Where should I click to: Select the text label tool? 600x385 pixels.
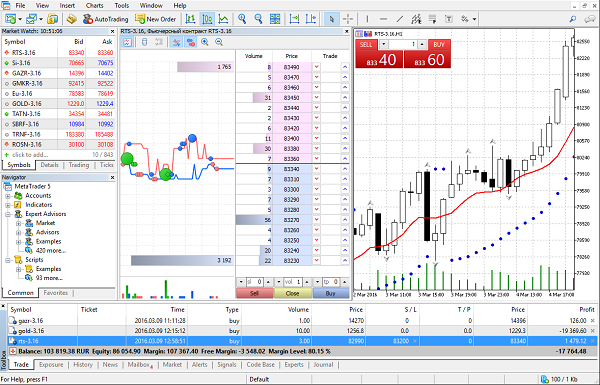pos(448,19)
